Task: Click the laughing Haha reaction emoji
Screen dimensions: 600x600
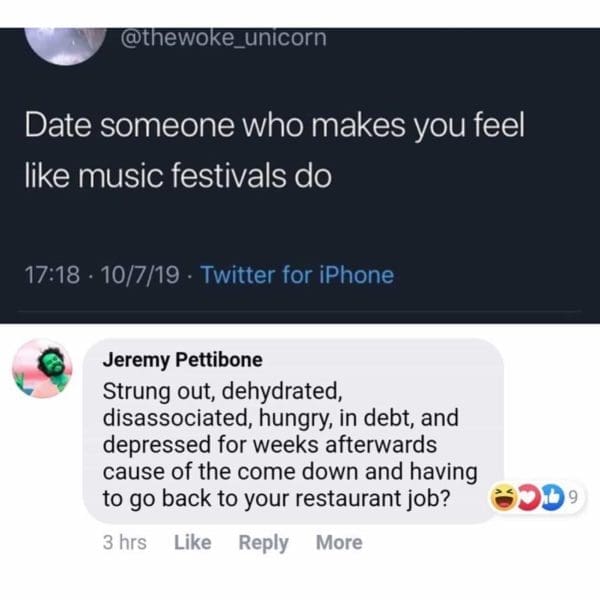Action: (x=502, y=497)
